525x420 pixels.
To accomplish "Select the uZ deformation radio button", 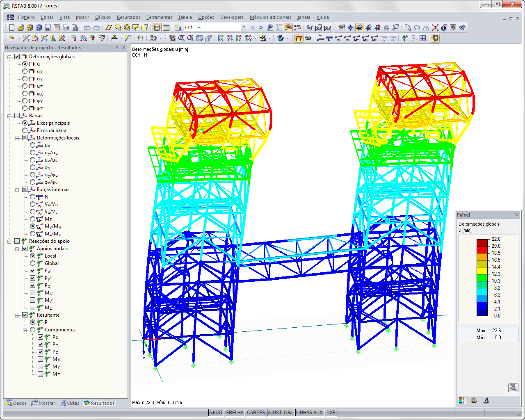I will click(25, 86).
